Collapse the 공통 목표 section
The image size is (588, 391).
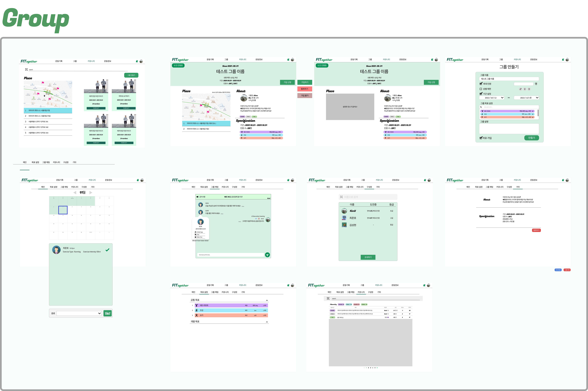pos(267,301)
